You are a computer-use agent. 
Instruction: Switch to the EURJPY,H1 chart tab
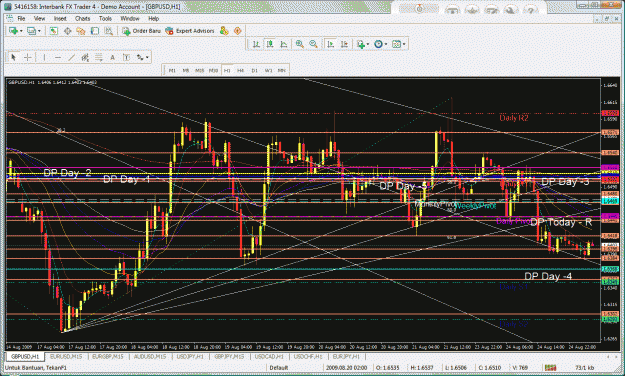tap(346, 356)
